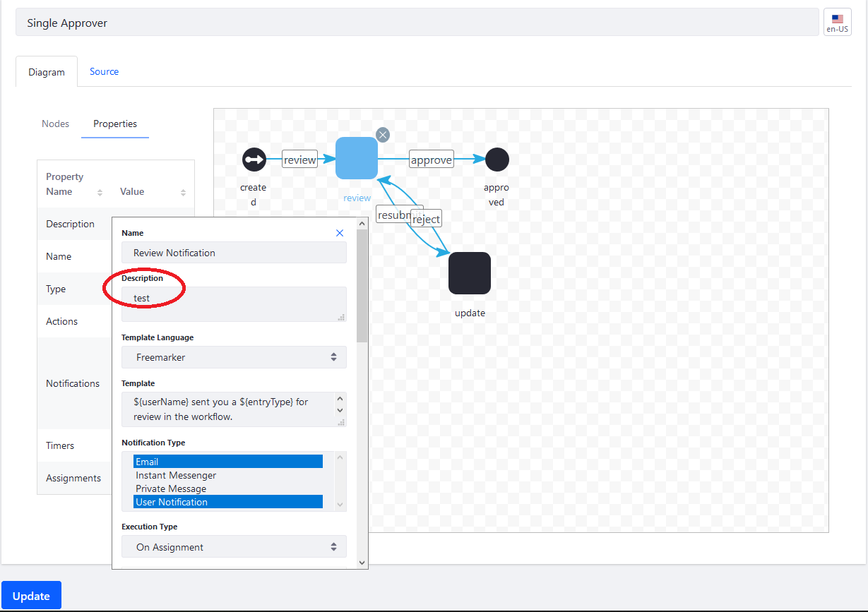Select Private Message notification type
Viewport: 868px width, 612px height.
click(228, 488)
